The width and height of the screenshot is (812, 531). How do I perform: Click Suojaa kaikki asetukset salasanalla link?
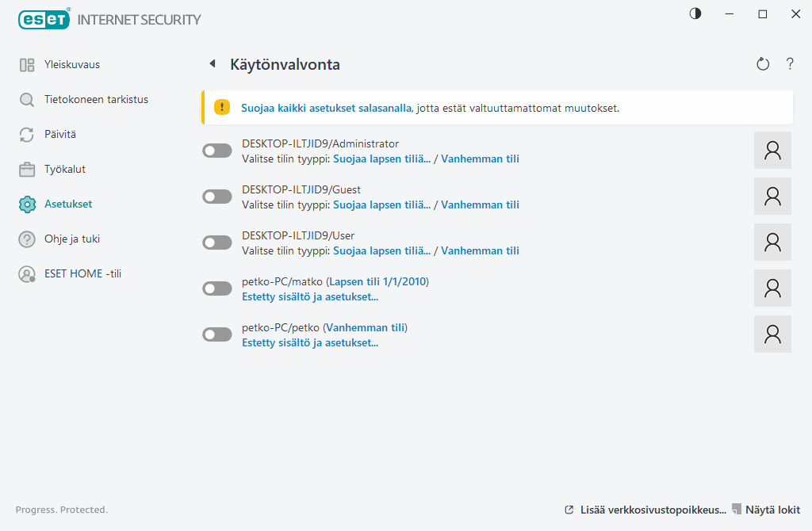coord(326,108)
